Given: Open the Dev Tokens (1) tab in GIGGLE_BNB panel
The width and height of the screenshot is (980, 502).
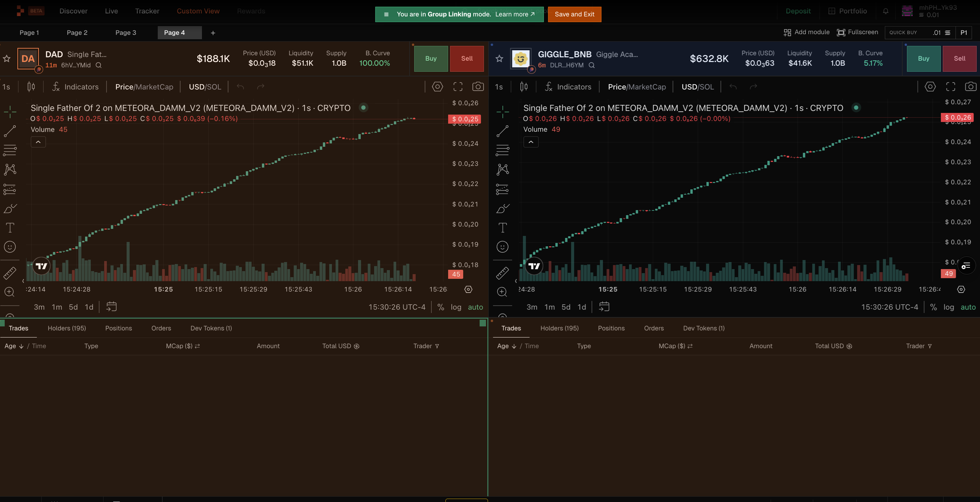Looking at the screenshot, I should click(x=704, y=328).
